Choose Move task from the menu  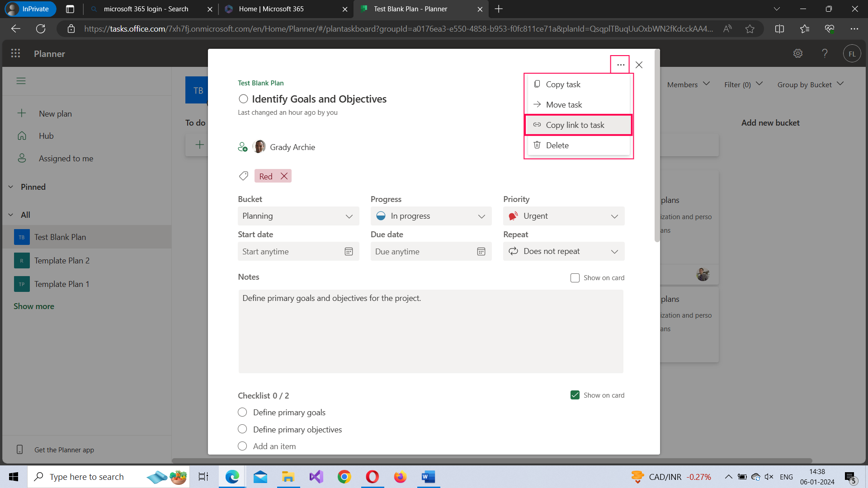(578, 104)
